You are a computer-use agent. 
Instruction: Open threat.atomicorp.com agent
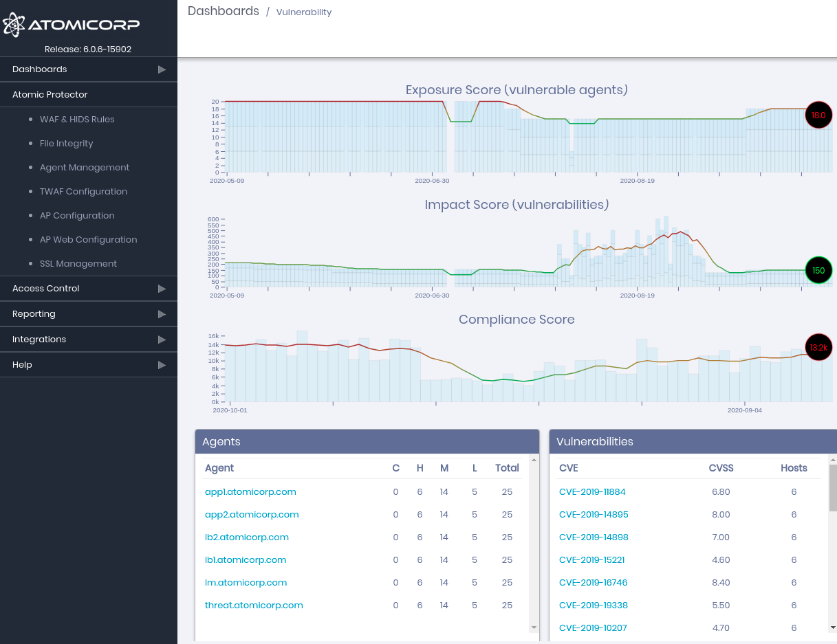tap(254, 606)
